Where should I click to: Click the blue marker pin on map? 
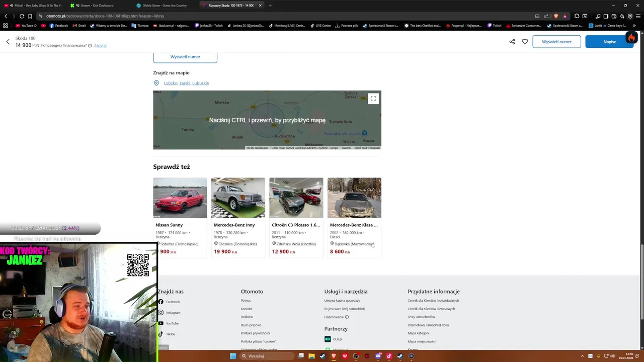364,133
